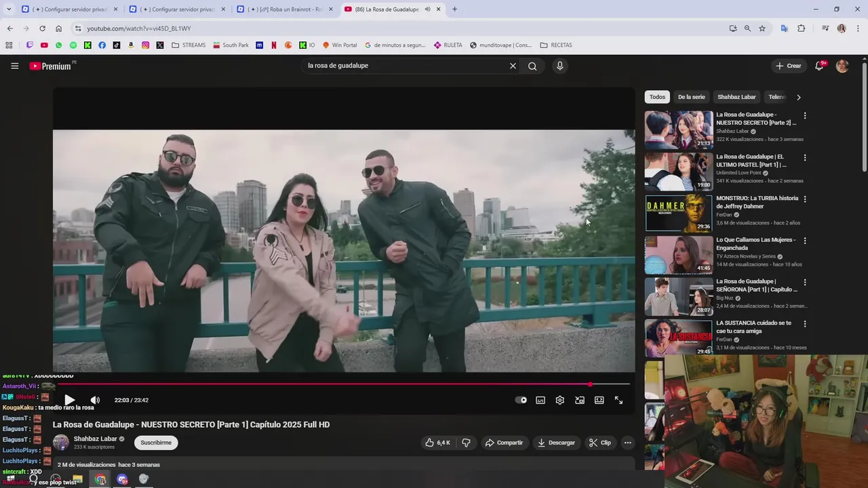This screenshot has width=868, height=488.
Task: Download the video via Descargar
Action: (x=556, y=443)
